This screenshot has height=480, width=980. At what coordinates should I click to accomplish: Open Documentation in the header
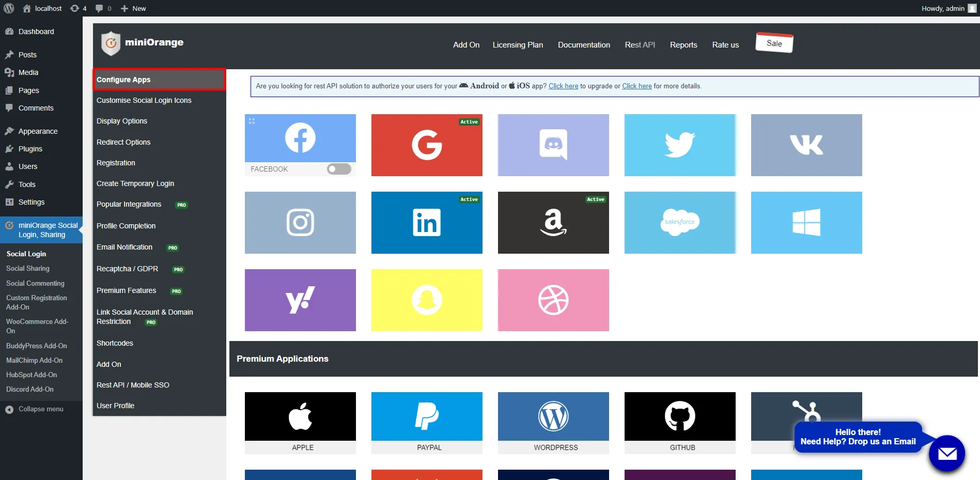click(x=584, y=45)
